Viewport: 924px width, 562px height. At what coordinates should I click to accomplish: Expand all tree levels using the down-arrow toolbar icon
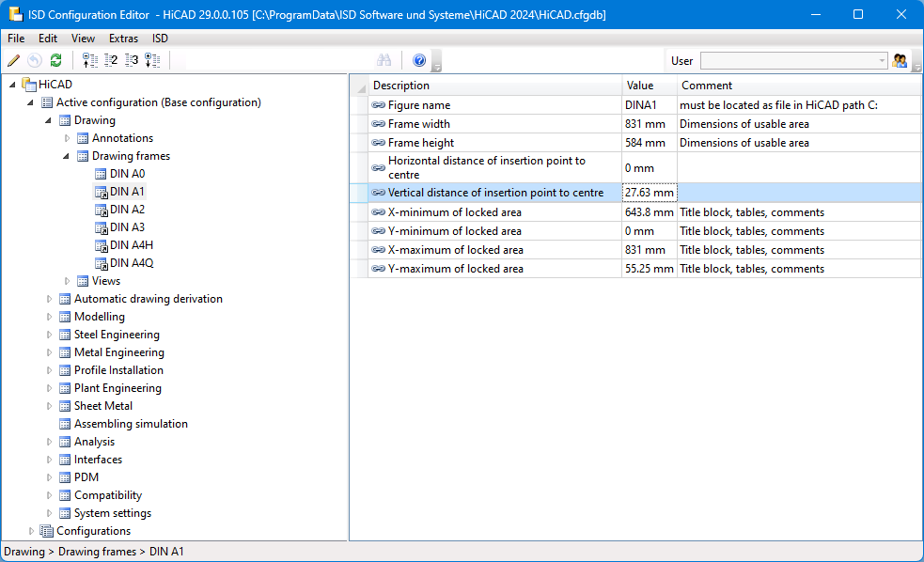click(152, 60)
